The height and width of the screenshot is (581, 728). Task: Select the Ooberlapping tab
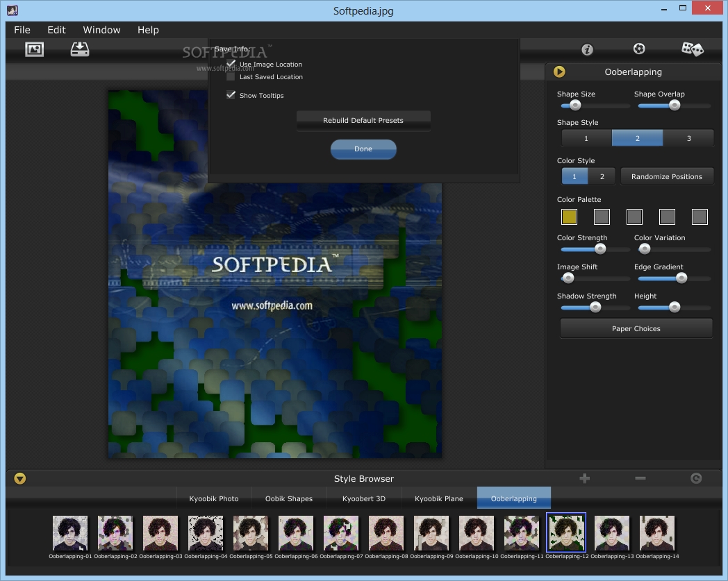coord(514,498)
